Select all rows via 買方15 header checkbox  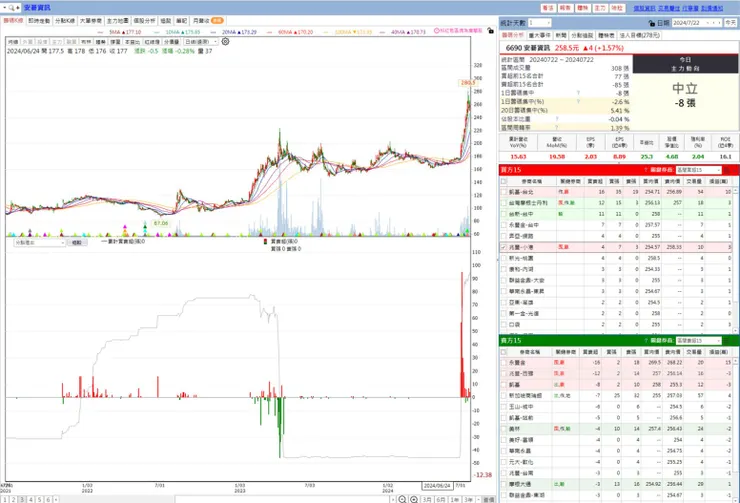504,181
